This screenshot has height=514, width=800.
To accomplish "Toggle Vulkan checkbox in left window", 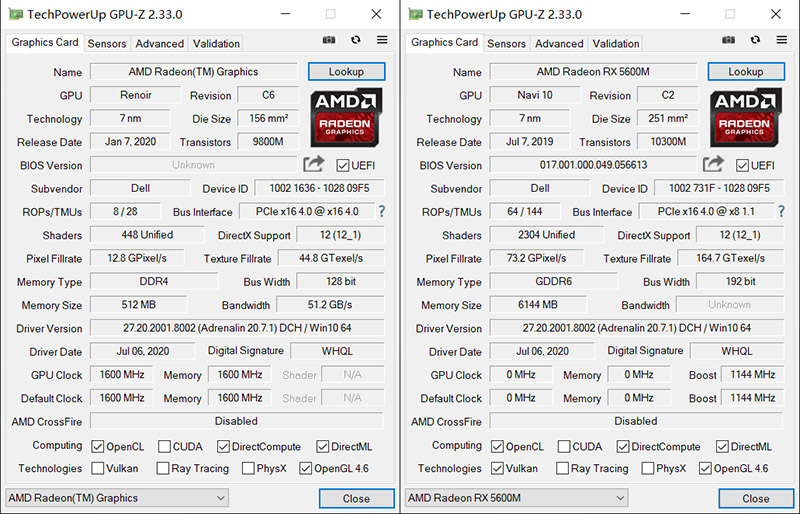I will [x=97, y=468].
